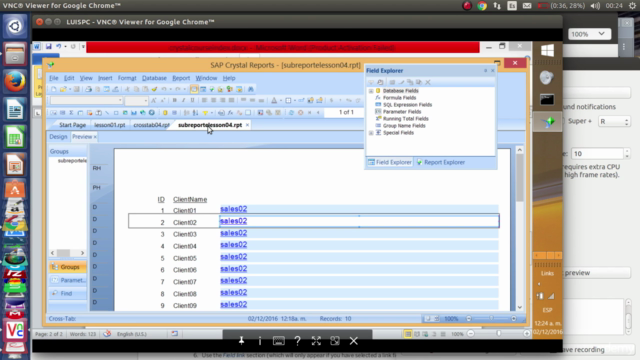Open the Parameters panel button
This screenshot has height=360, width=640.
point(67,280)
